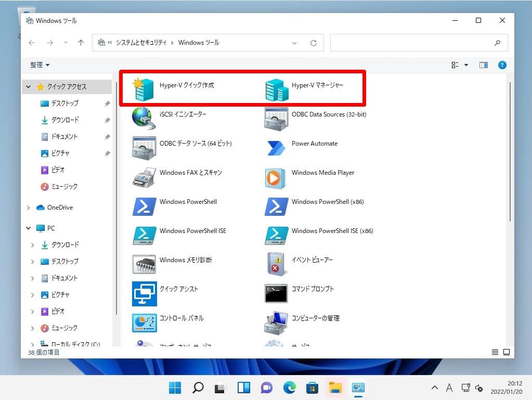Open Microsoft Edge from the taskbar
The image size is (532, 400).
(290, 388)
